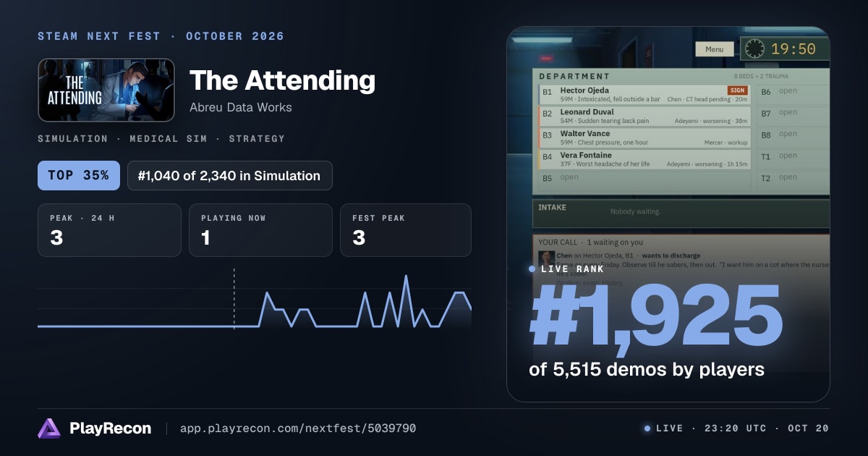Open the app.playrecon.com/nextfest link
Viewport: 868px width, 456px height.
pos(298,428)
